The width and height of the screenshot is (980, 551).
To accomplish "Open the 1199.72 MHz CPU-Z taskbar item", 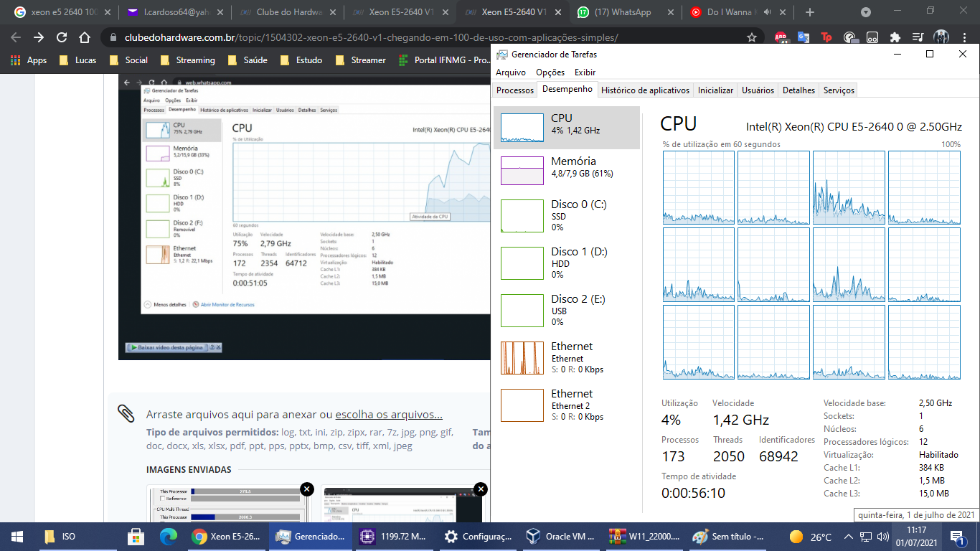I will coord(394,536).
